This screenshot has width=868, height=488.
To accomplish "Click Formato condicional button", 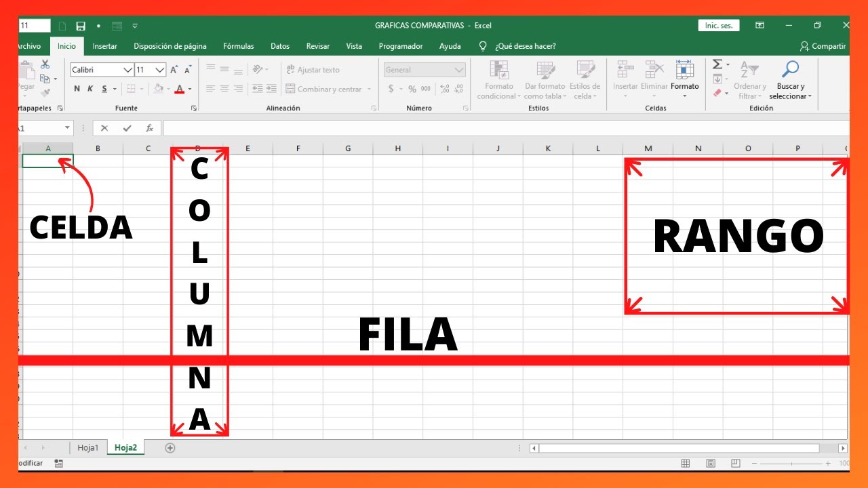I will point(499,80).
